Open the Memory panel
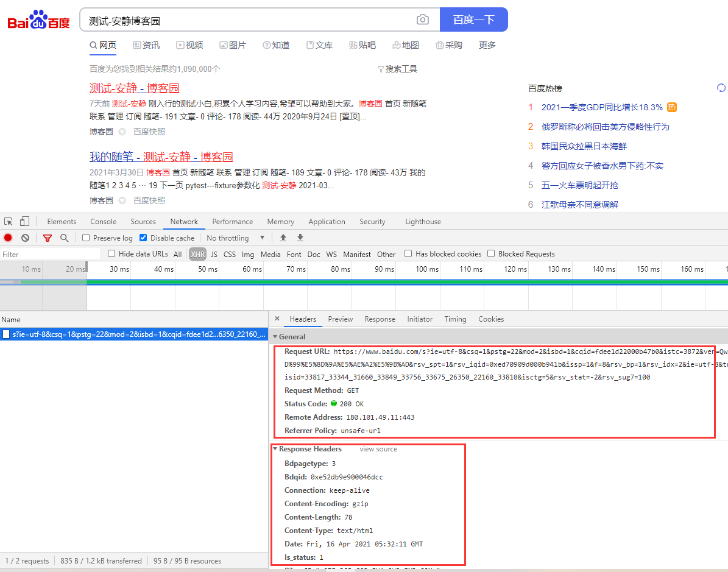This screenshot has height=572, width=728. (280, 222)
